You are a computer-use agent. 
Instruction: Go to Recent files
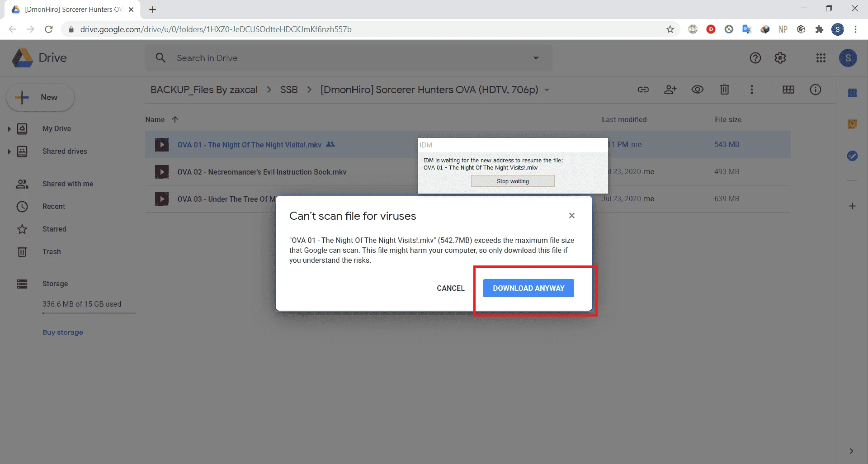[54, 206]
